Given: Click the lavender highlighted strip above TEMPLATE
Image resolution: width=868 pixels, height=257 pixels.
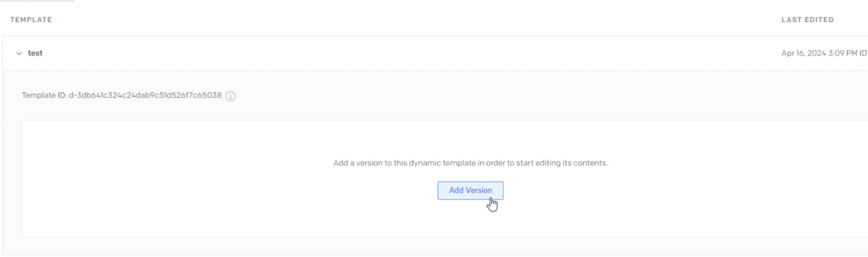Looking at the screenshot, I should (x=37, y=1).
